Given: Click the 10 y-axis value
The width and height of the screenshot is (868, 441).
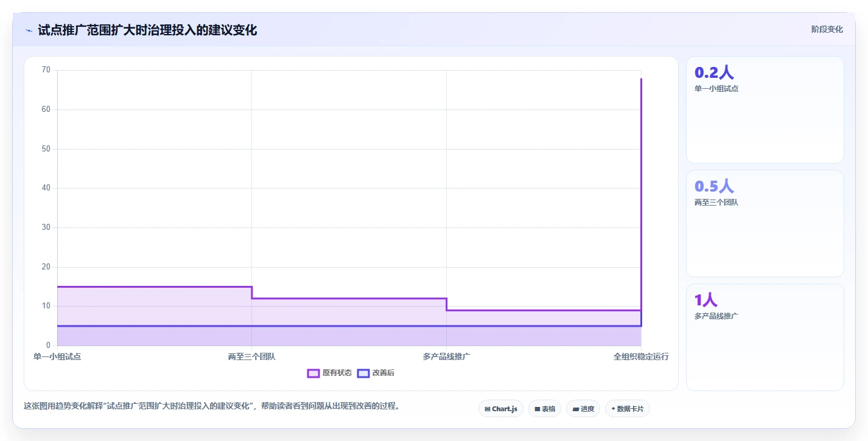Looking at the screenshot, I should pos(46,306).
